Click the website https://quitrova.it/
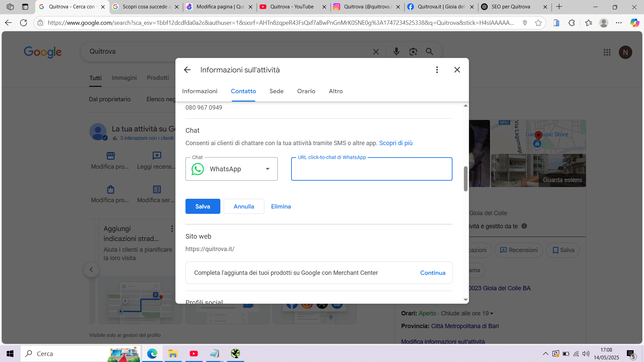644x362 pixels. [x=210, y=249]
